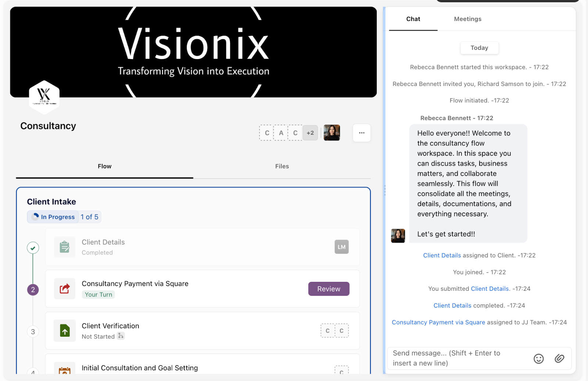Open the three-dots more options menu
The image size is (588, 381).
click(x=362, y=133)
